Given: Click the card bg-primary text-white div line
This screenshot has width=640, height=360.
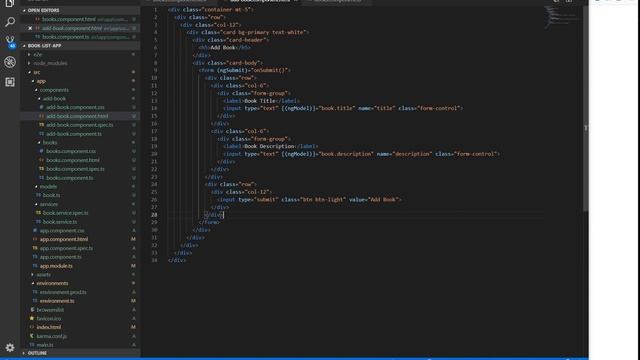Looking at the screenshot, I should point(248,32).
